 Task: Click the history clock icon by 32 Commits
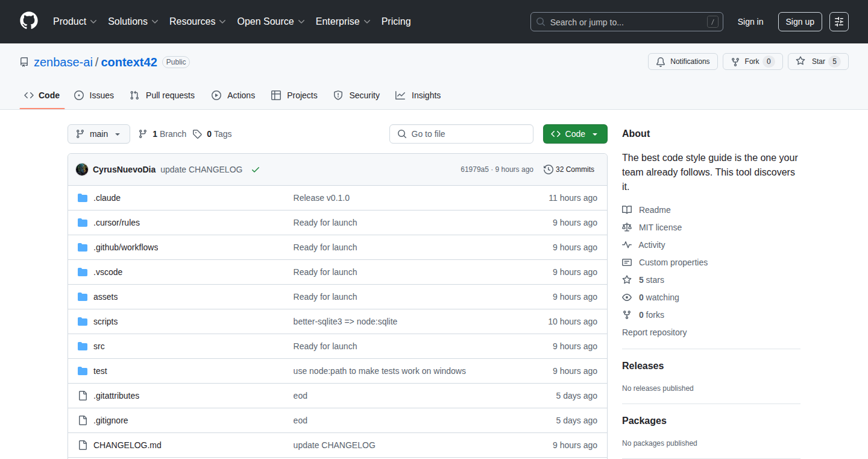[548, 169]
